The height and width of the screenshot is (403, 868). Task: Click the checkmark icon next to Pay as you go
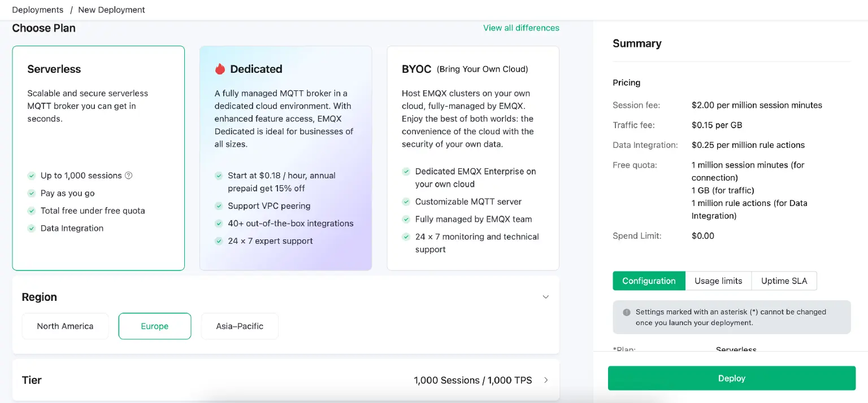point(32,193)
